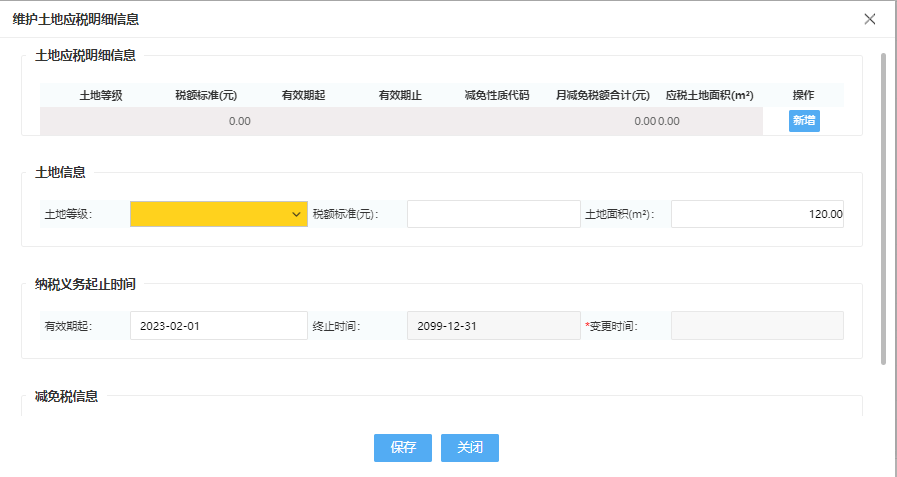The image size is (897, 477).
Task: Click the 有效期起 table column header
Action: (303, 95)
